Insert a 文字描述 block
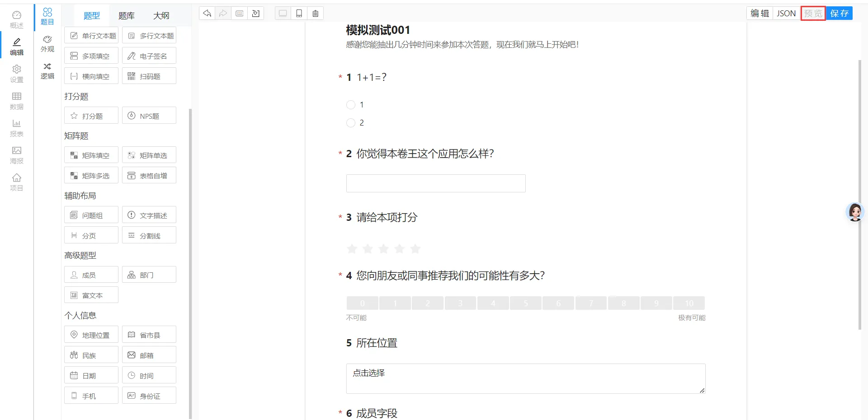Image resolution: width=868 pixels, height=420 pixels. (x=149, y=215)
